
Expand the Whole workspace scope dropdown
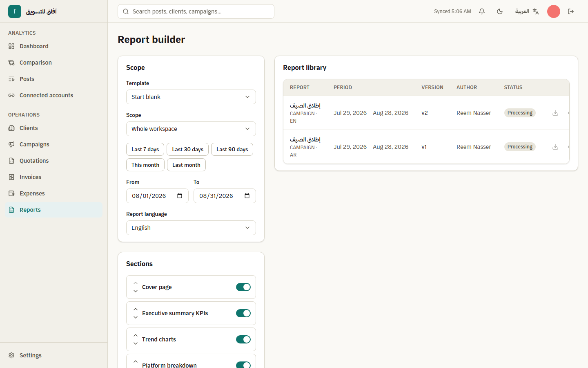(x=191, y=129)
